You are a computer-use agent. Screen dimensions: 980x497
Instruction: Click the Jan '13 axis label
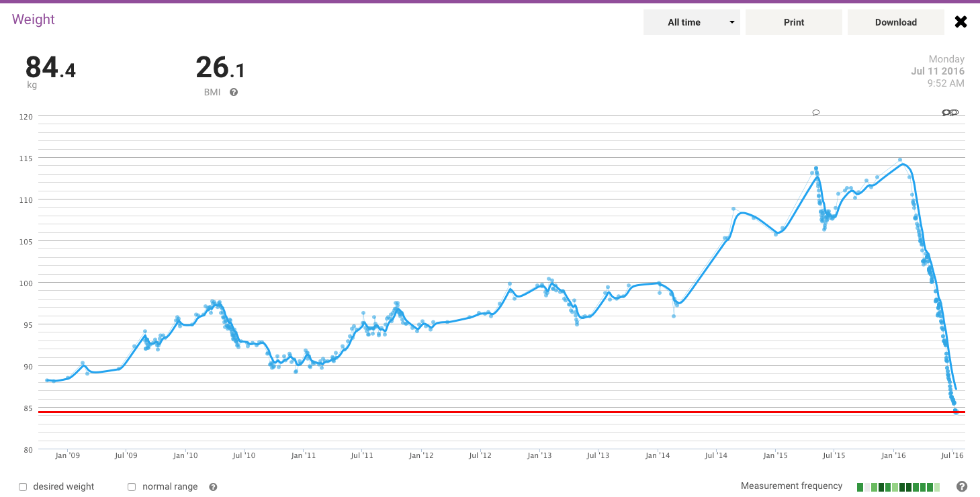(539, 456)
